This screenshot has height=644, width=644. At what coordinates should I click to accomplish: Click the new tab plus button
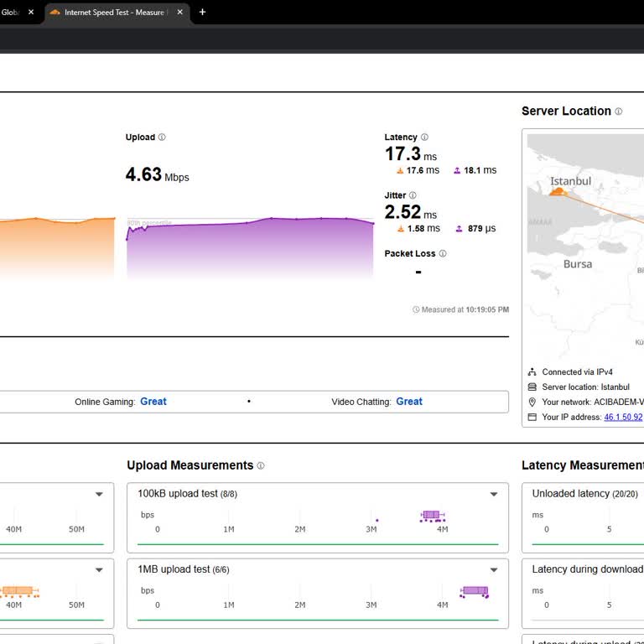202,13
